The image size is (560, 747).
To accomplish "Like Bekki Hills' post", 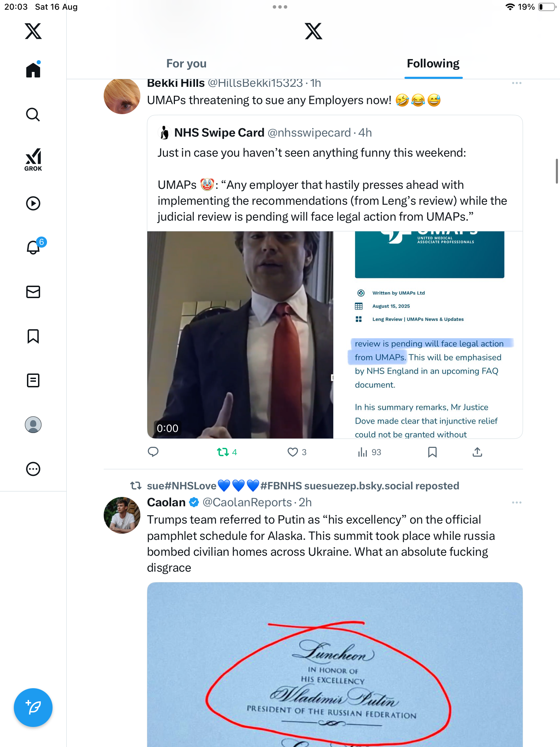I will (x=293, y=452).
